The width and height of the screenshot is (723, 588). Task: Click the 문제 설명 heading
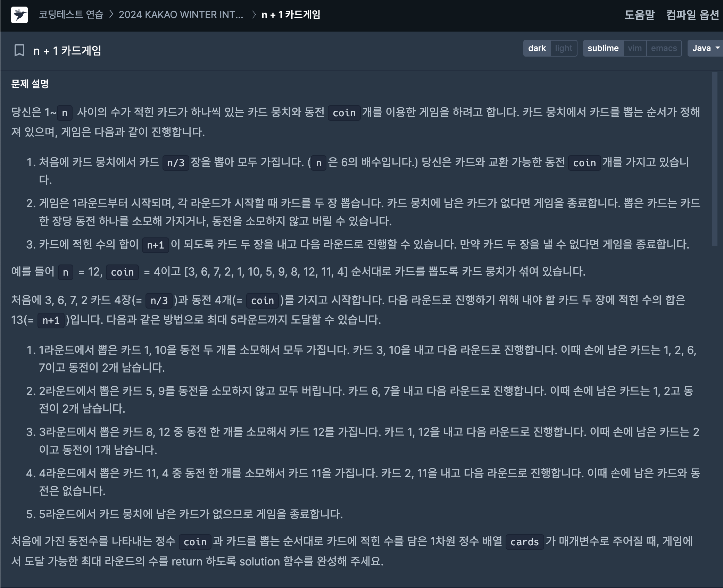pos(30,84)
